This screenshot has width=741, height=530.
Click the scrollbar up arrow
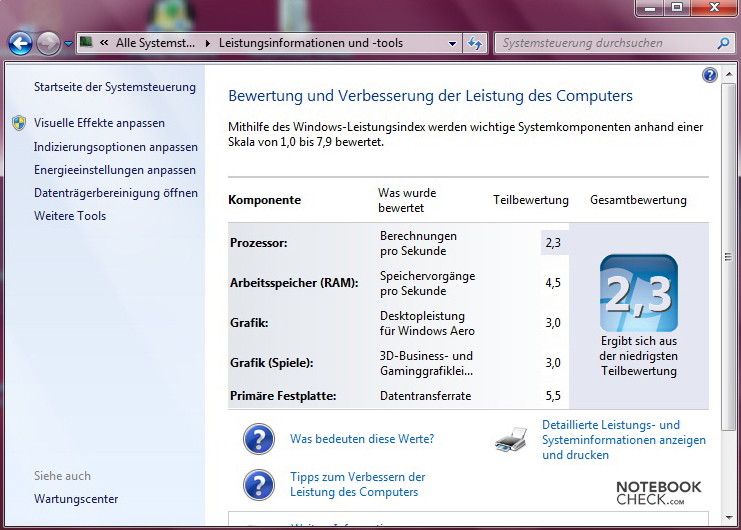pyautogui.click(x=729, y=74)
